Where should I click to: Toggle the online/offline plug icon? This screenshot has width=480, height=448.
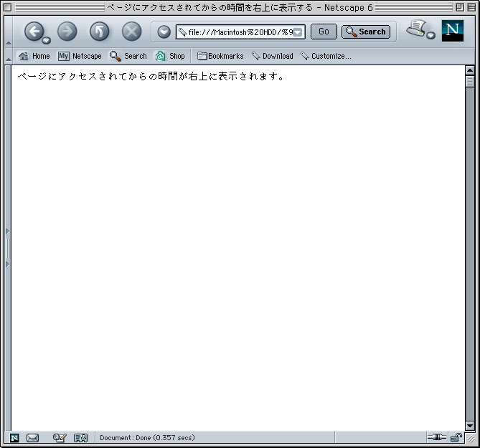point(436,437)
